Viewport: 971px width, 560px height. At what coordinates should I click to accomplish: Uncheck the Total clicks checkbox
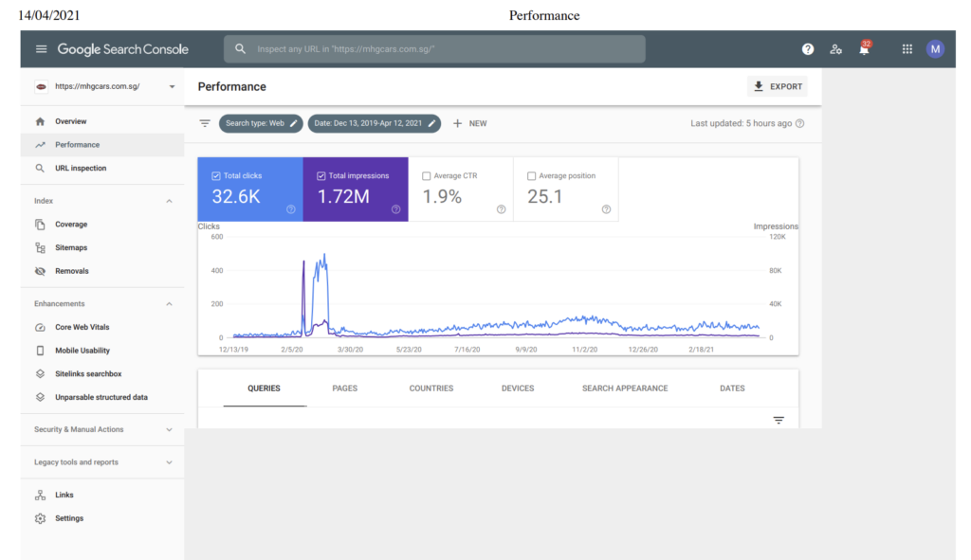coord(217,176)
